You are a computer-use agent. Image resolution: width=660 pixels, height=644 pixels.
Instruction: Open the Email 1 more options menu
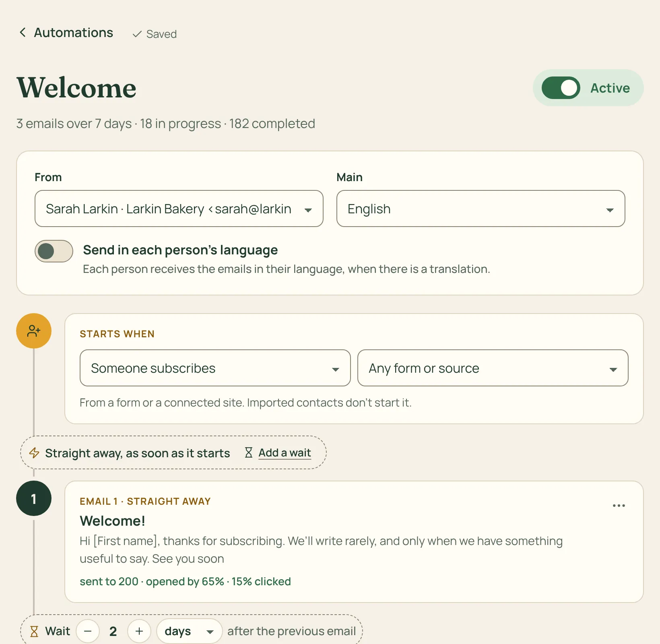point(619,506)
